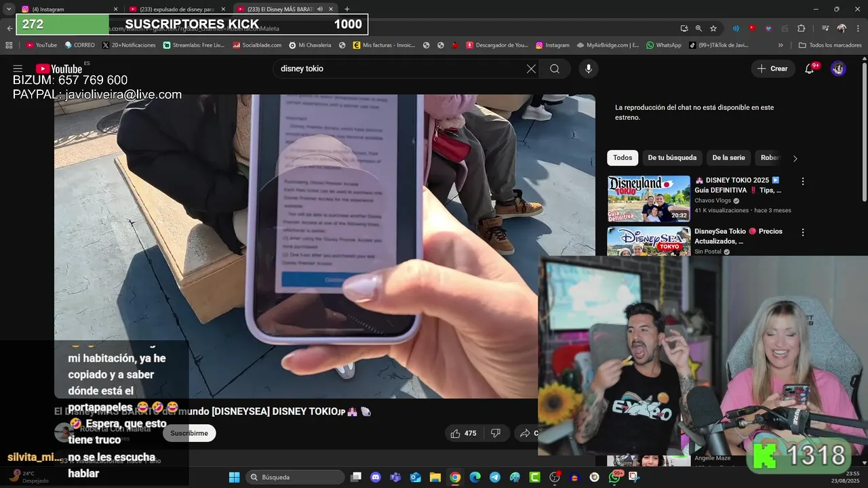This screenshot has width=868, height=488.
Task: Open Microsoft Teams from the taskbar
Action: click(x=395, y=477)
